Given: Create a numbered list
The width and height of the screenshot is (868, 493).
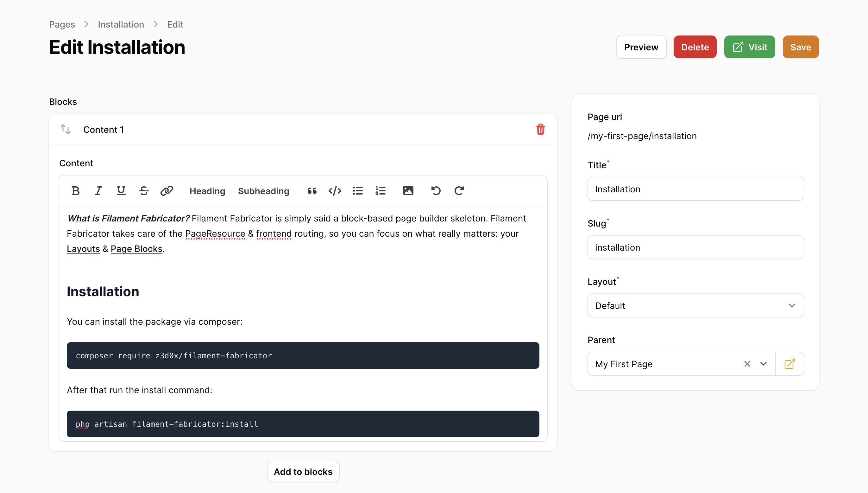Looking at the screenshot, I should [380, 191].
